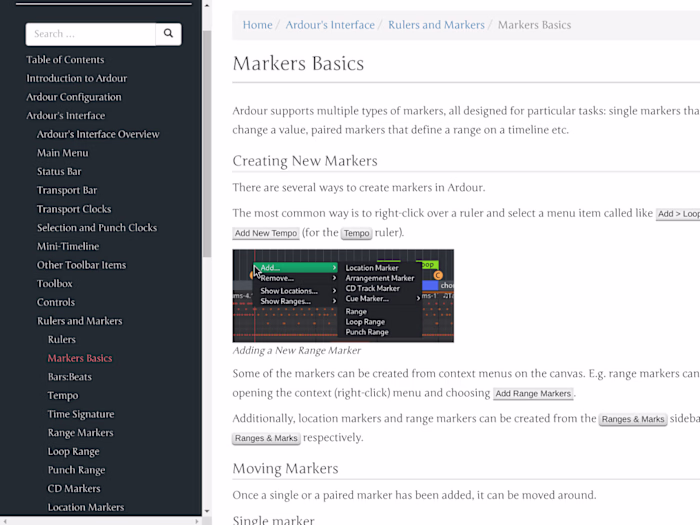Click the sidebar search input field
The image size is (700, 525).
tap(91, 34)
